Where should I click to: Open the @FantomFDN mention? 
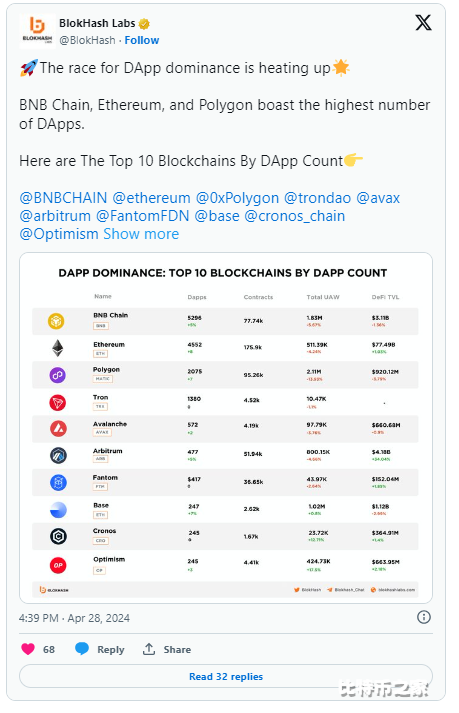click(x=142, y=216)
